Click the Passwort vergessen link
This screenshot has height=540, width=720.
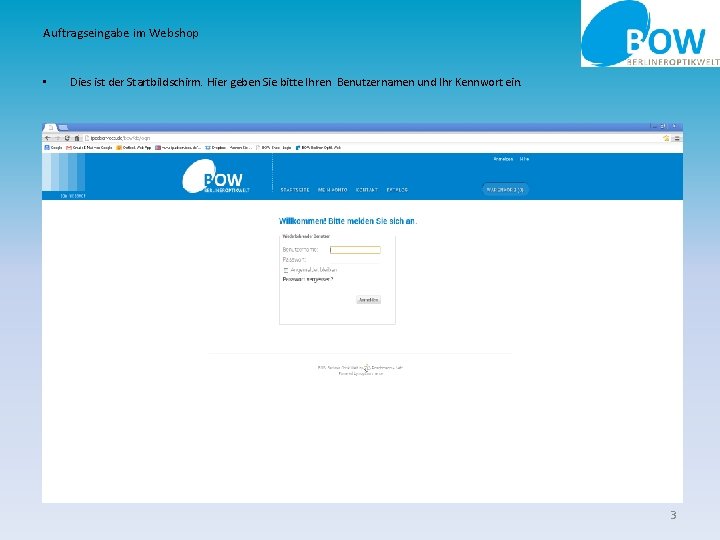click(308, 279)
